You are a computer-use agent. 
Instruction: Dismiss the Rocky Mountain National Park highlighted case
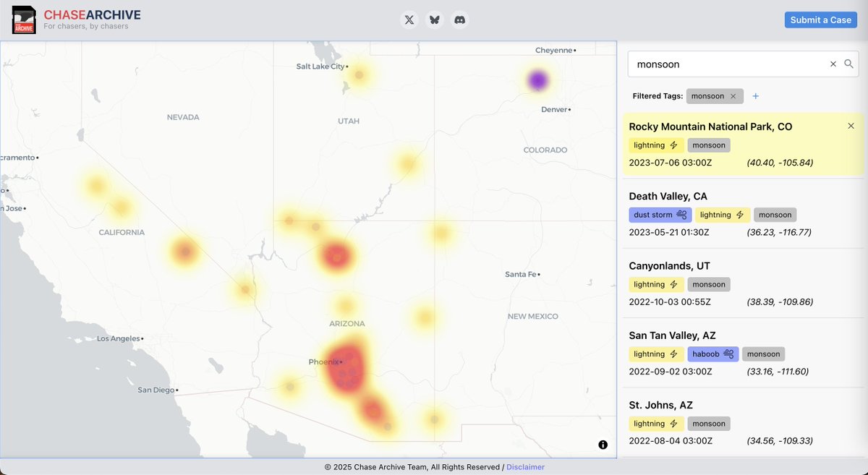[x=851, y=125]
